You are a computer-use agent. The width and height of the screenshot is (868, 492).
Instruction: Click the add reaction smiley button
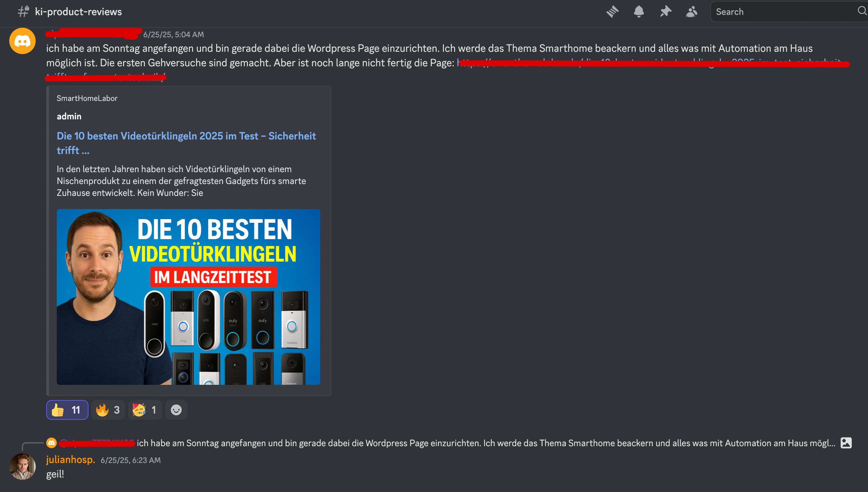click(x=176, y=410)
